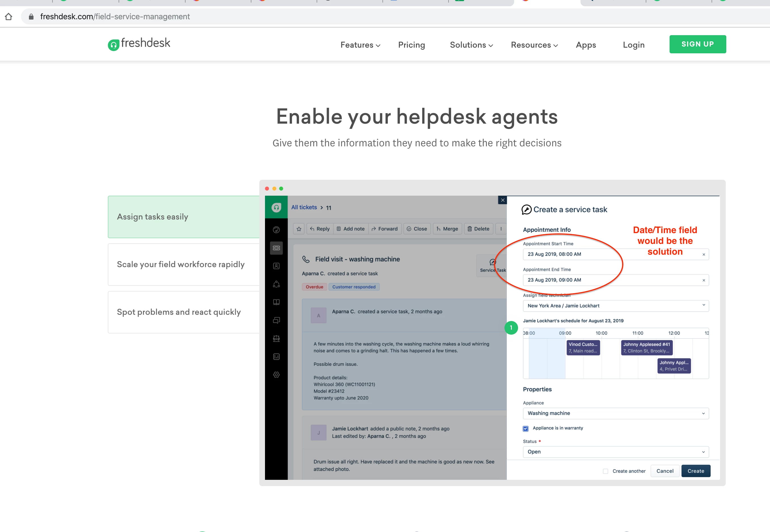The height and width of the screenshot is (532, 770).
Task: Open the Status dropdown
Action: tap(616, 452)
